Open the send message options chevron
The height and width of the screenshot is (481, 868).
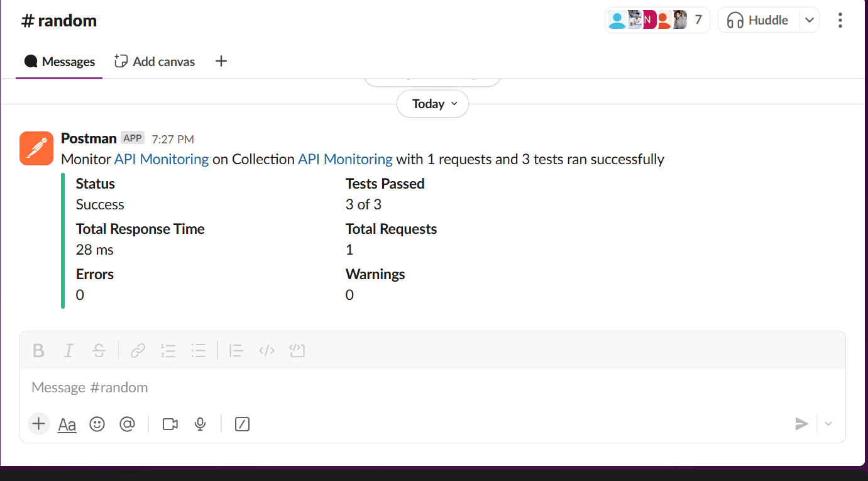tap(828, 424)
